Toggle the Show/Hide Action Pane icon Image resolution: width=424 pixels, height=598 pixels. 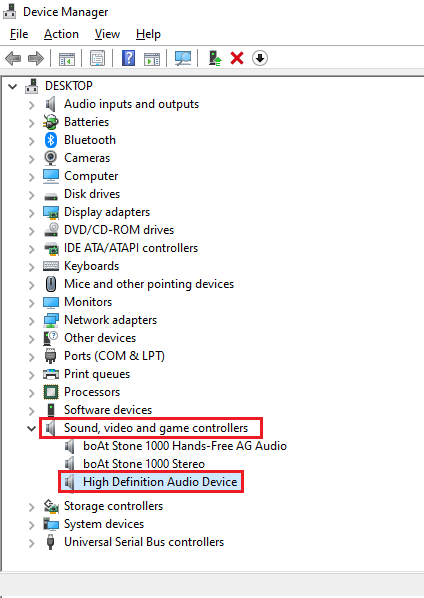click(x=152, y=58)
